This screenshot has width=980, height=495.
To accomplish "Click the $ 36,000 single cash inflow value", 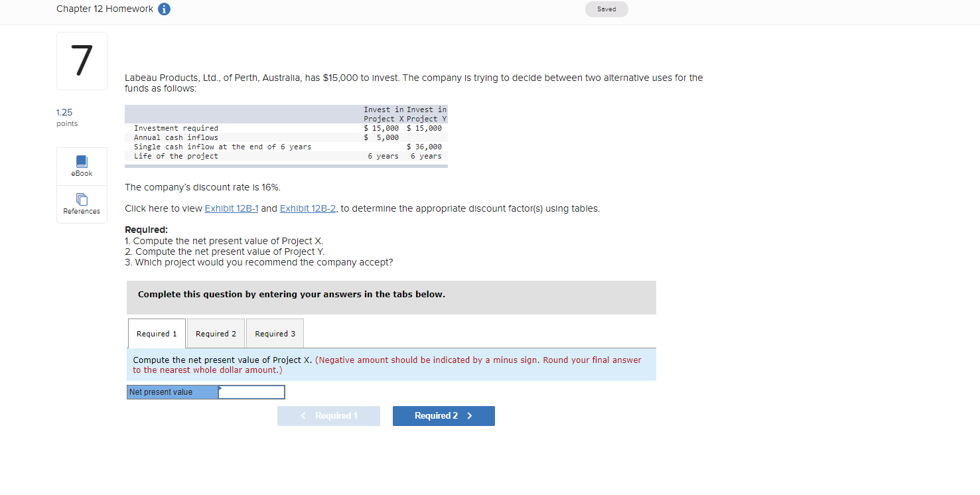I will click(424, 147).
